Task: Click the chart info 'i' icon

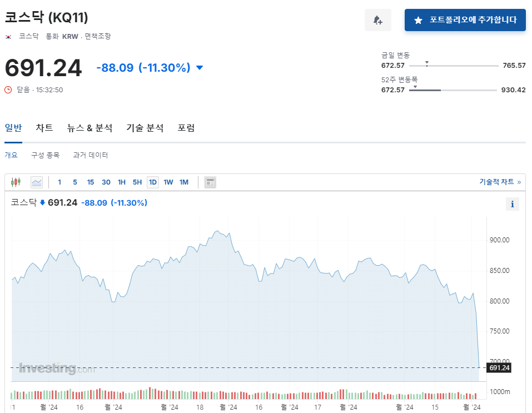Action: (x=513, y=204)
